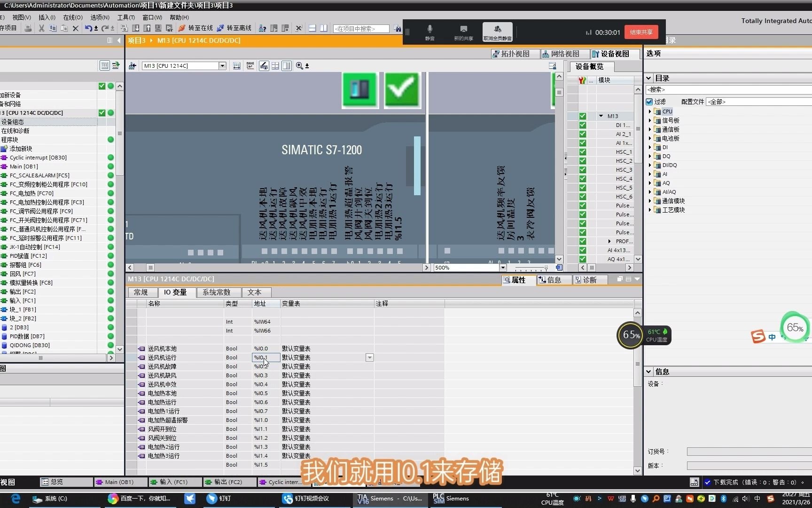The image size is (812, 508).
Task: Switch to Network view tab
Action: point(565,54)
